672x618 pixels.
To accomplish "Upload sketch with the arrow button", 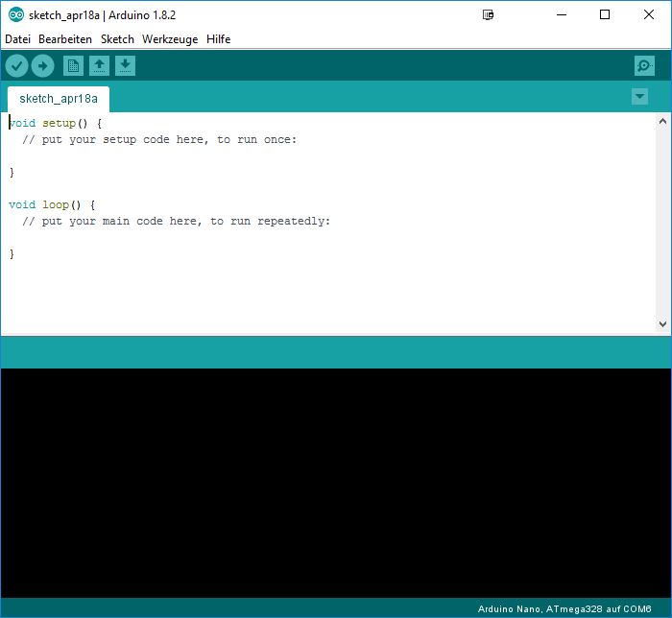I will tap(43, 66).
